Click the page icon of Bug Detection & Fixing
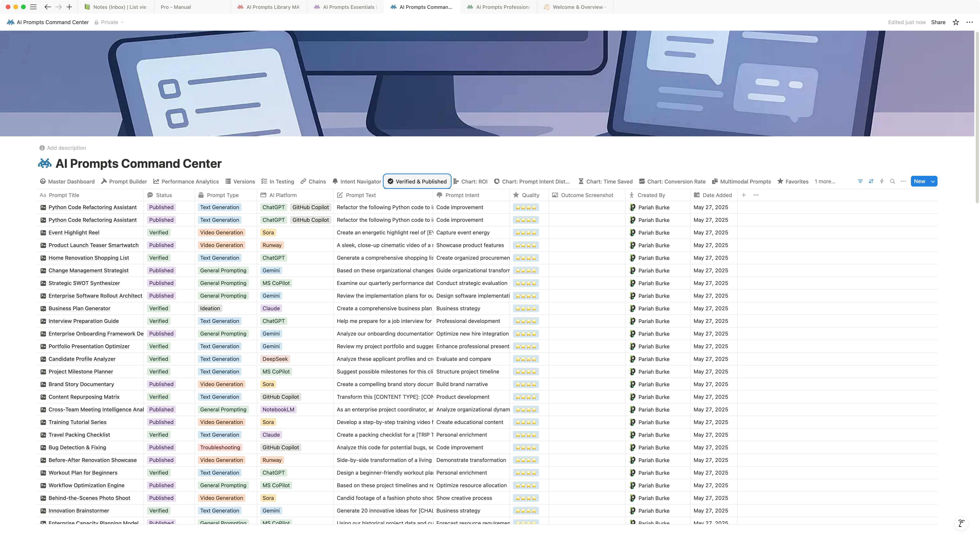The image size is (980, 542). click(43, 447)
